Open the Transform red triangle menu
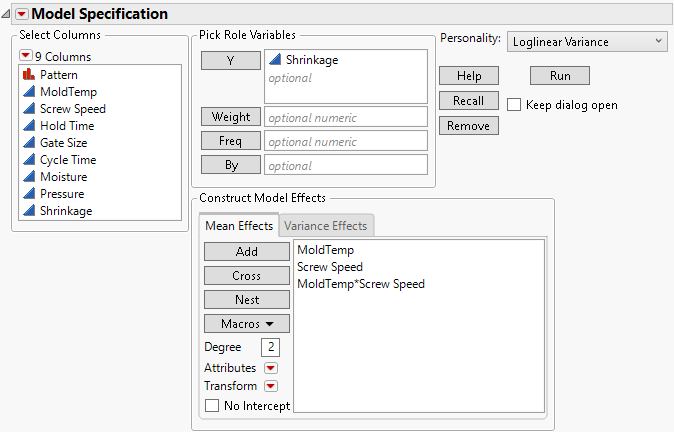Image resolution: width=674 pixels, height=432 pixels. point(270,386)
